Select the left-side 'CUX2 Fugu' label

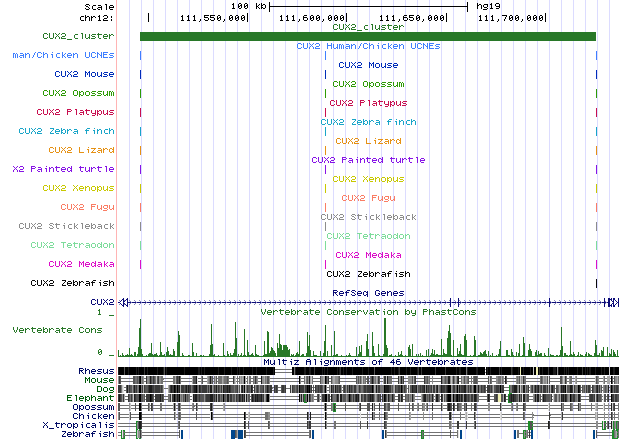point(87,207)
